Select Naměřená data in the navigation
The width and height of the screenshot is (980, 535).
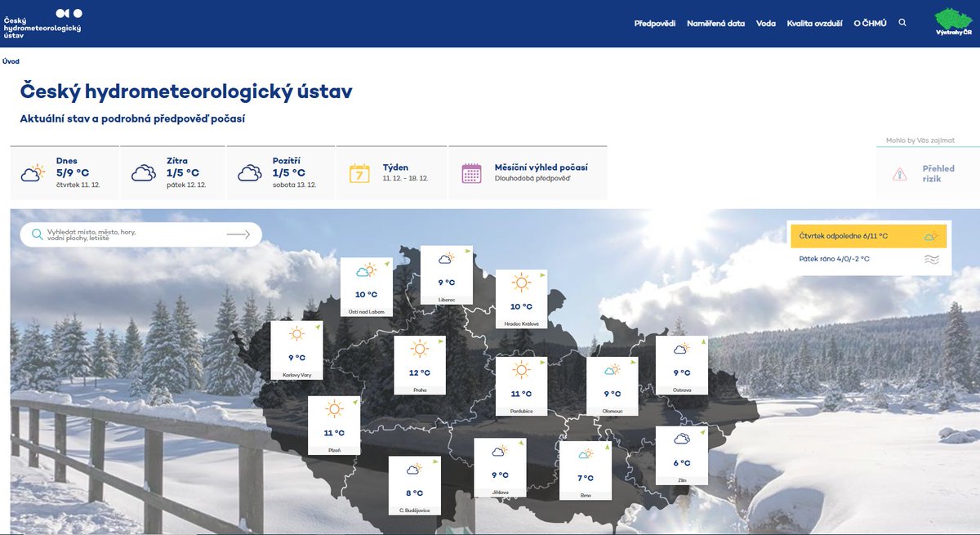[715, 23]
